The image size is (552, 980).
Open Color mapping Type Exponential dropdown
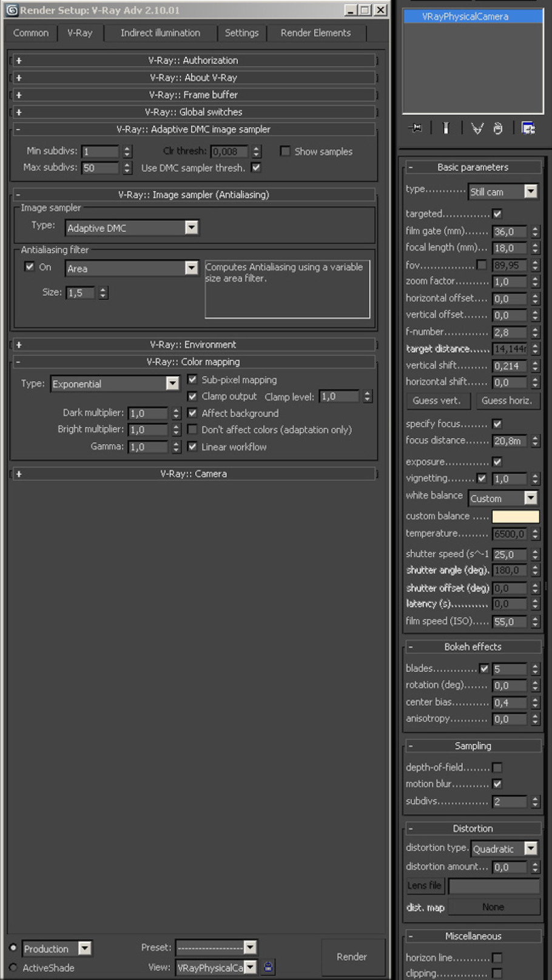pos(115,384)
